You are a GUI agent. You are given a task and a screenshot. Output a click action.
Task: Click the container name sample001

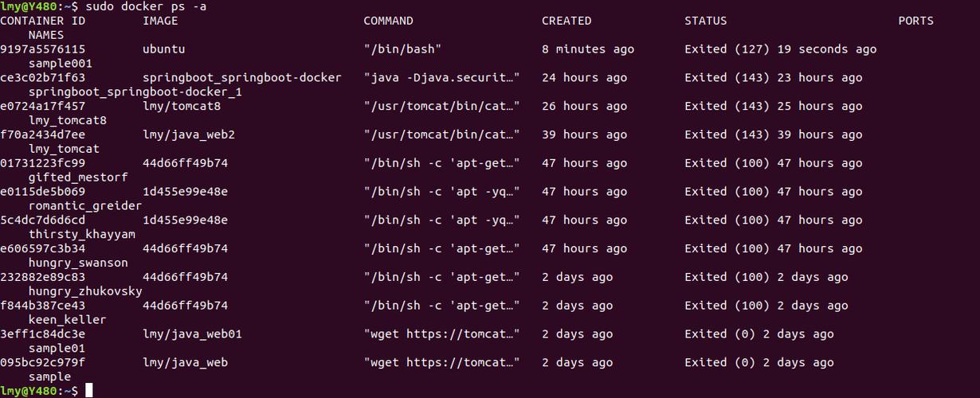[x=61, y=64]
